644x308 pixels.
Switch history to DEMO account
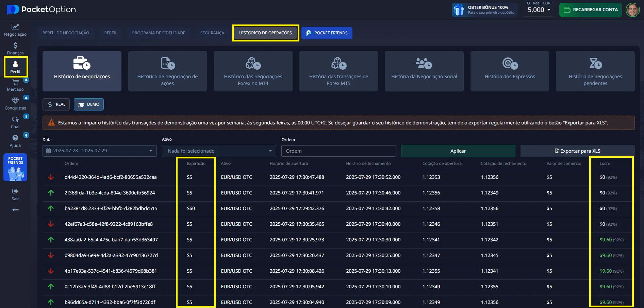89,104
